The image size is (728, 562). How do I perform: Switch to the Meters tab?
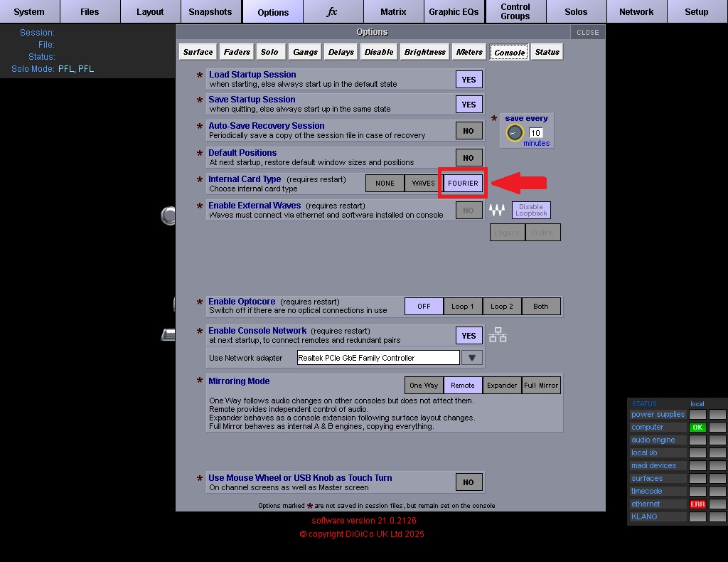pyautogui.click(x=469, y=52)
